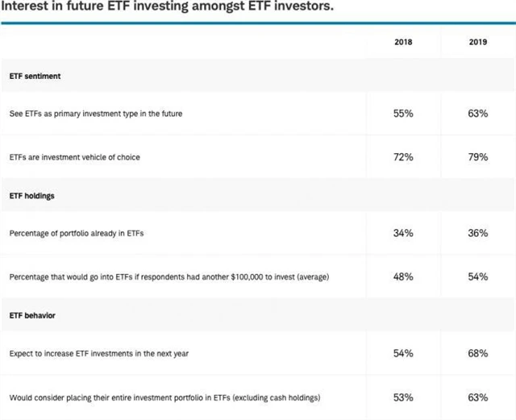
Task: Click 'ETFs are investment vehicle of choice' row
Action: pos(75,157)
